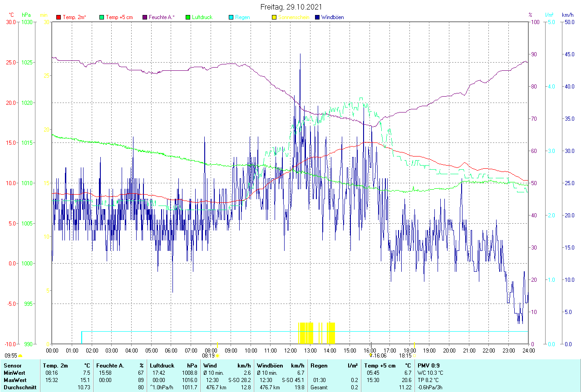Click the '12:00' time axis label
The image size is (581, 392).
pyautogui.click(x=290, y=350)
